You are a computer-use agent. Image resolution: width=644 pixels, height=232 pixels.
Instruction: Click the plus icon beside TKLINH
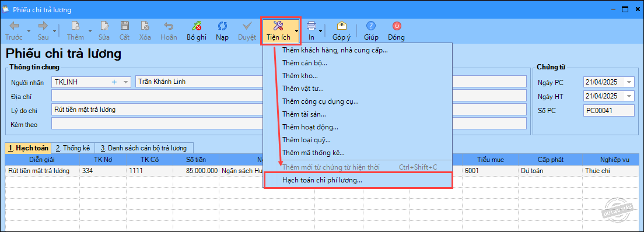tap(114, 82)
